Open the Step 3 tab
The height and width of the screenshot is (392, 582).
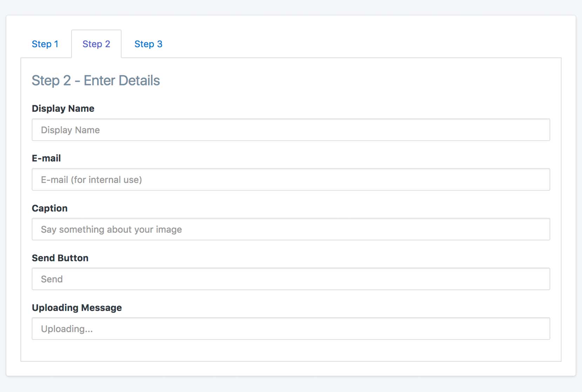click(148, 44)
